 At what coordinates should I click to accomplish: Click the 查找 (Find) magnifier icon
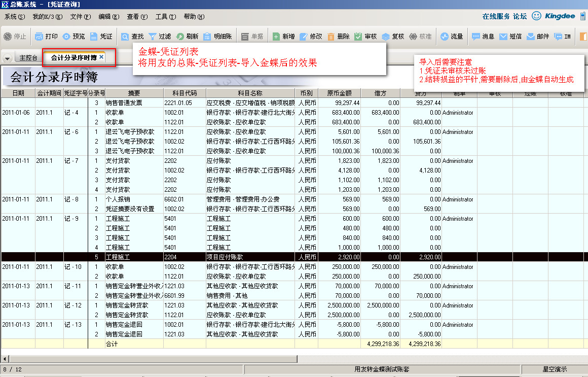click(x=125, y=37)
